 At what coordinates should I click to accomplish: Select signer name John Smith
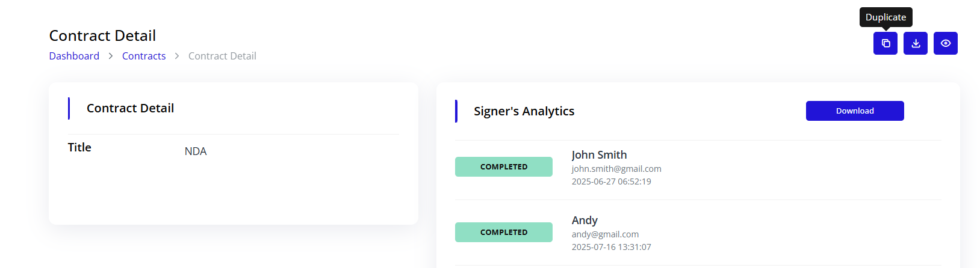pyautogui.click(x=599, y=155)
